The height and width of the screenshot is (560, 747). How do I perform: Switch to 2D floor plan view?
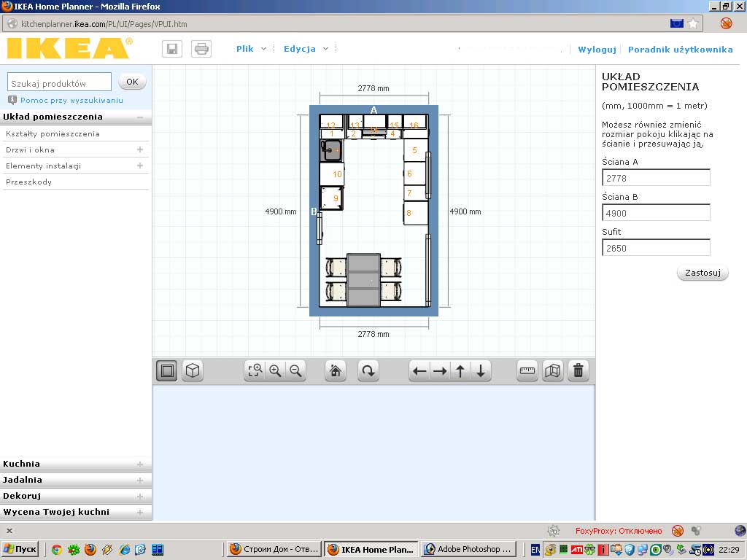click(166, 370)
